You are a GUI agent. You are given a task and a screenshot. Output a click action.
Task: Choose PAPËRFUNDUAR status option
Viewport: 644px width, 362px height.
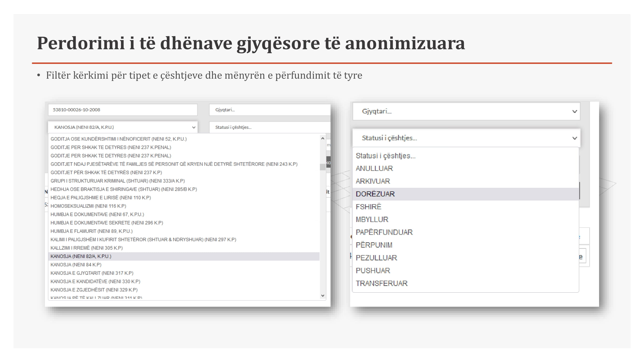tap(384, 232)
